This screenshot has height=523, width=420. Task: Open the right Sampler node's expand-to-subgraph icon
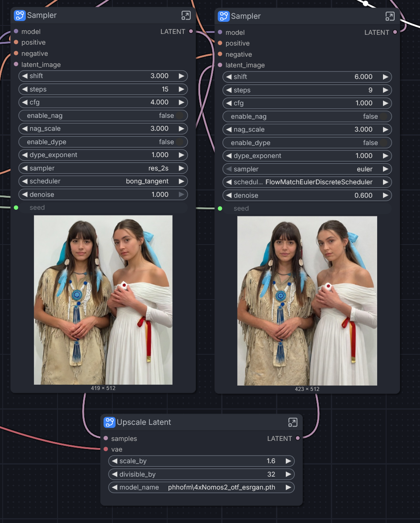point(390,16)
